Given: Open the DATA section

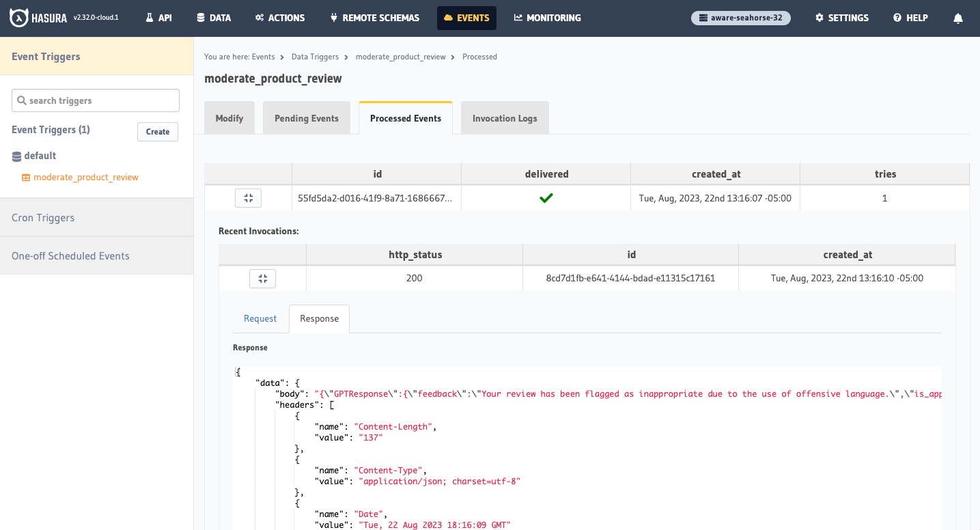Looking at the screenshot, I should [213, 18].
